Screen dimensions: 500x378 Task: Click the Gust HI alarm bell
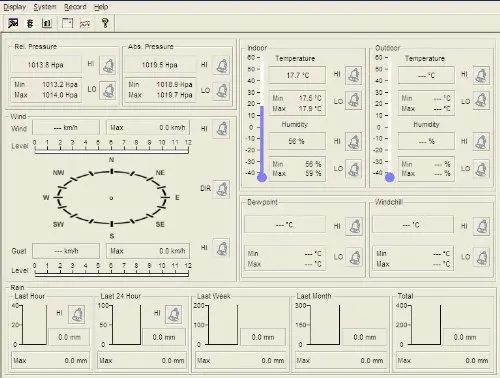(x=222, y=248)
